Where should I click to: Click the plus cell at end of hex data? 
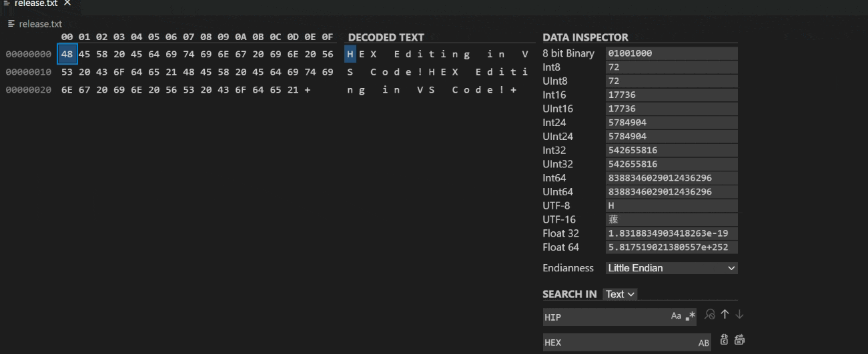click(x=308, y=90)
